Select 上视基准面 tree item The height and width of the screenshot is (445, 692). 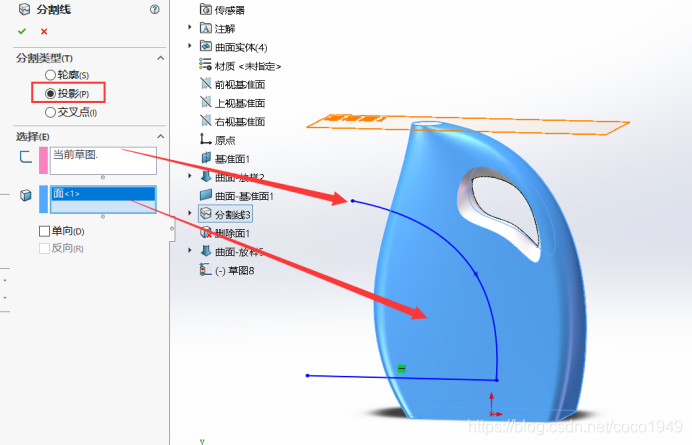240,103
